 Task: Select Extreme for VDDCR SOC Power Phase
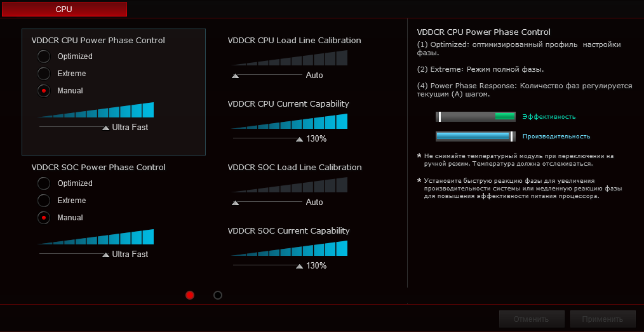click(x=44, y=201)
